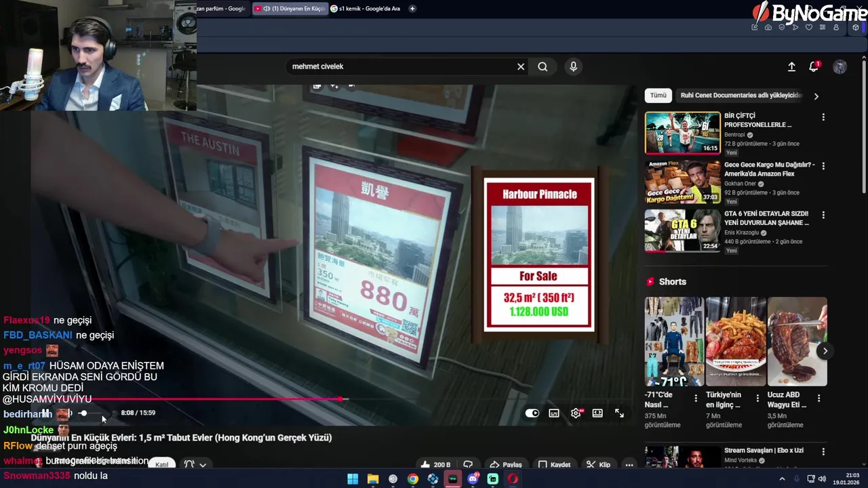Toggle theater mode in the player
Screen dimensions: 868x488
[597, 413]
